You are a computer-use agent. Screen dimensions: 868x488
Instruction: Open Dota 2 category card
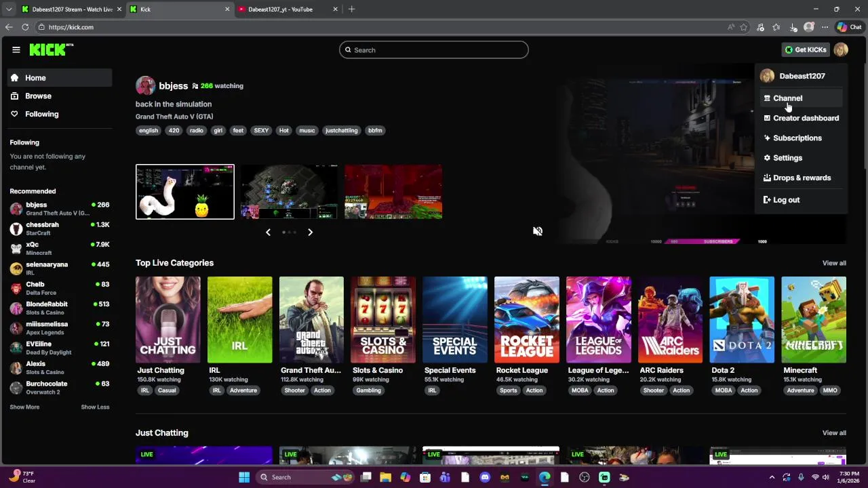[742, 320]
